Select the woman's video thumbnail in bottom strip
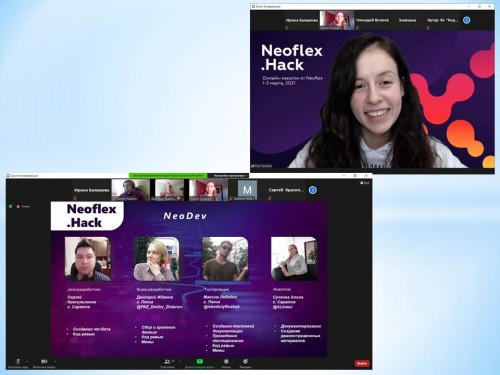Screen dimensions: 500x375 click(208, 190)
